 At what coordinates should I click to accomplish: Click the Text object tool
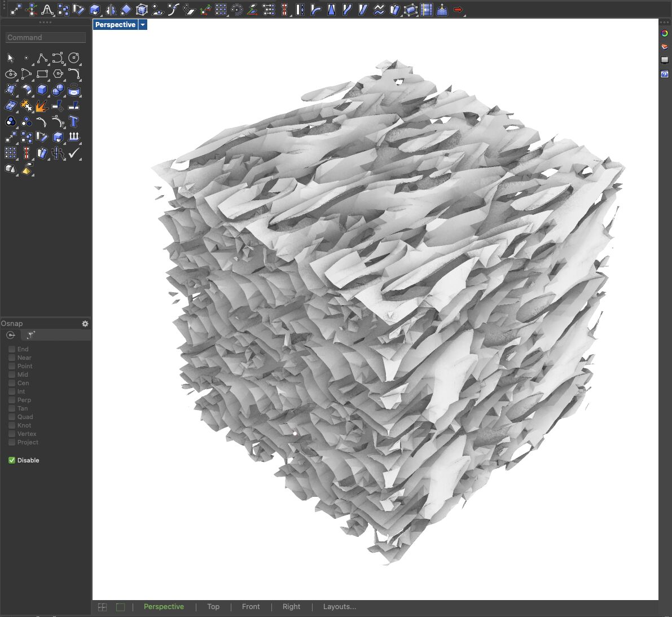[73, 121]
